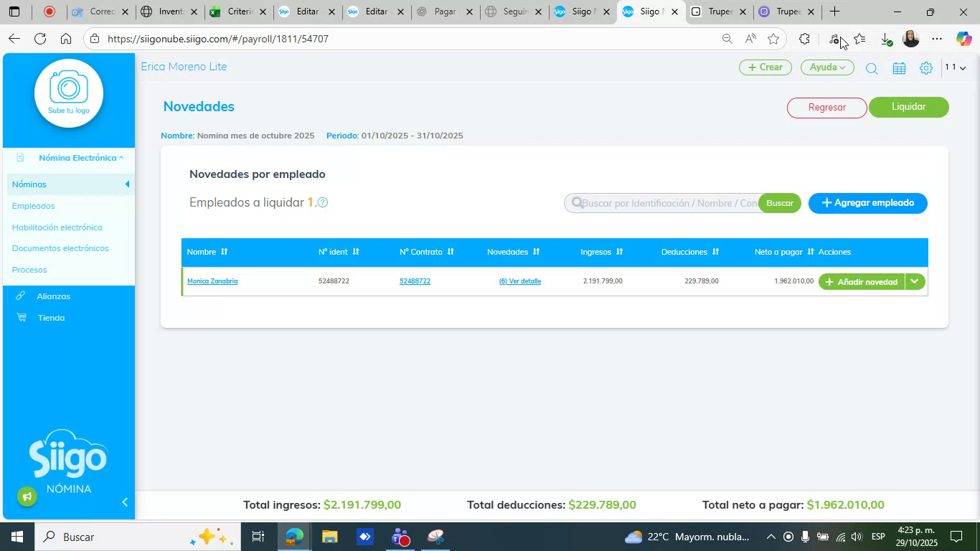
Task: Open the browser downloads icon
Action: [886, 39]
